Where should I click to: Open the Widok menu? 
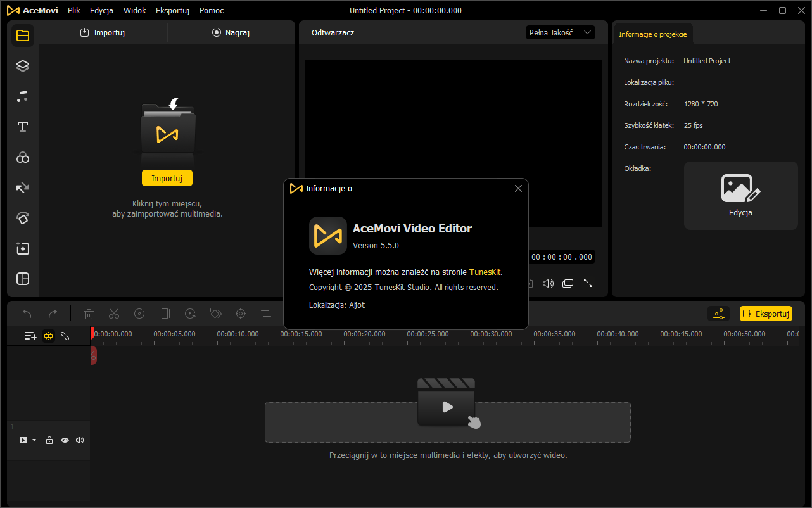[x=135, y=10]
